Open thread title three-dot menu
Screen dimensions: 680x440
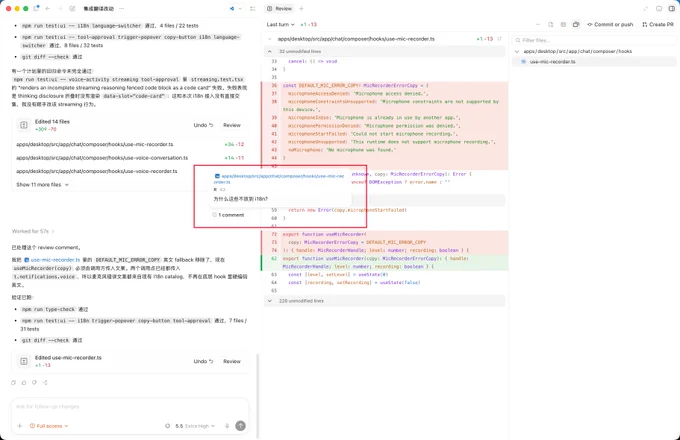pyautogui.click(x=122, y=8)
